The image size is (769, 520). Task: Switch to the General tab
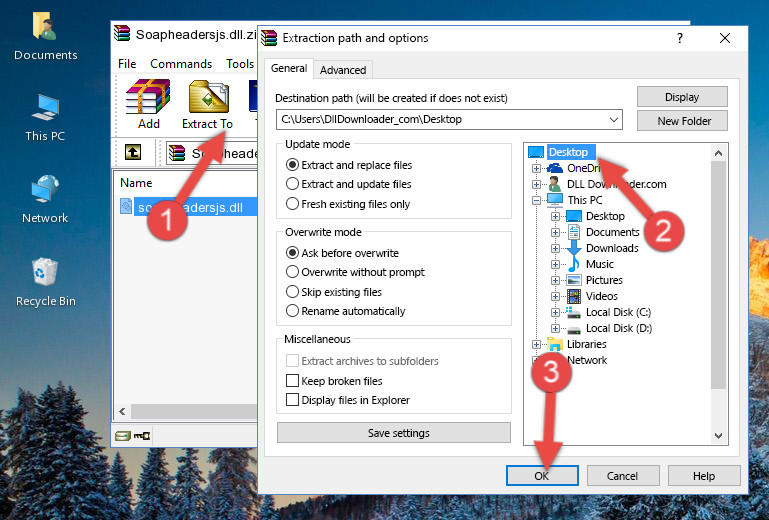pos(289,68)
